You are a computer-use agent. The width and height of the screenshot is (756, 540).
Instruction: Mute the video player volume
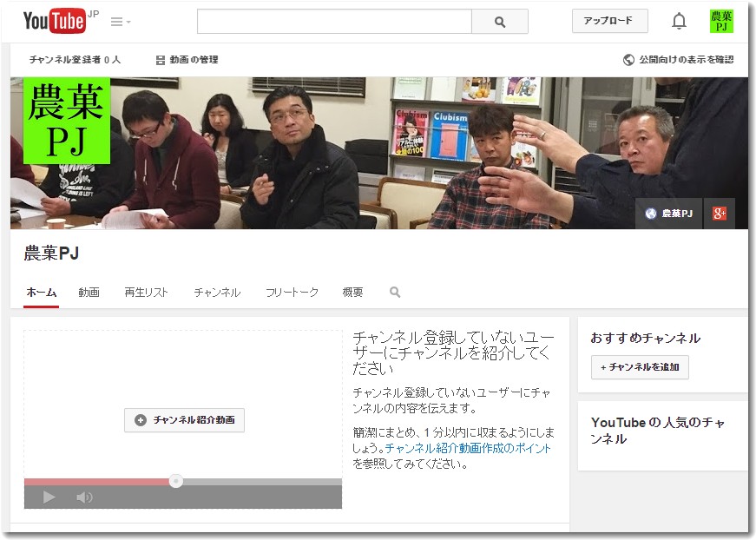84,497
